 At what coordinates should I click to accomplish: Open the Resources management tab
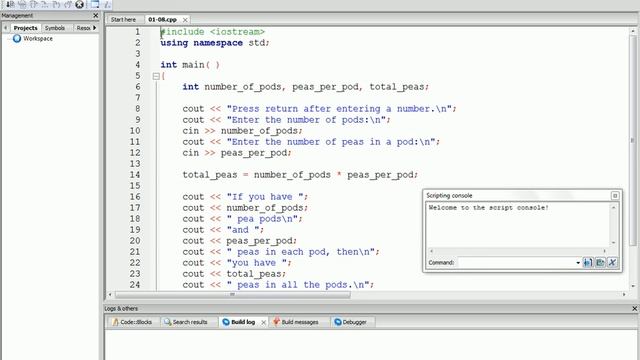(83, 28)
